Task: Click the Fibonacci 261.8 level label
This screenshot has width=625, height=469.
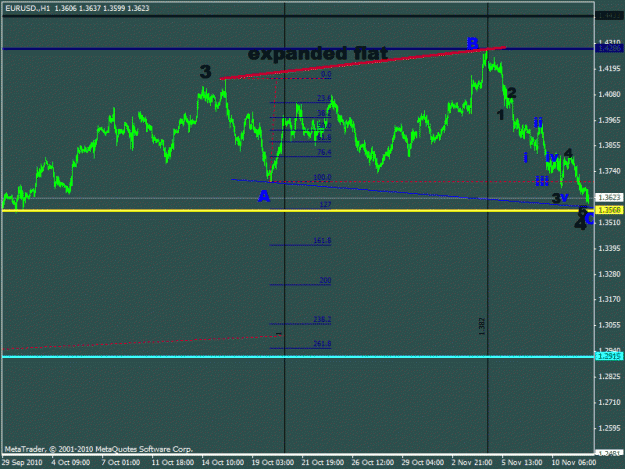Action: click(322, 343)
